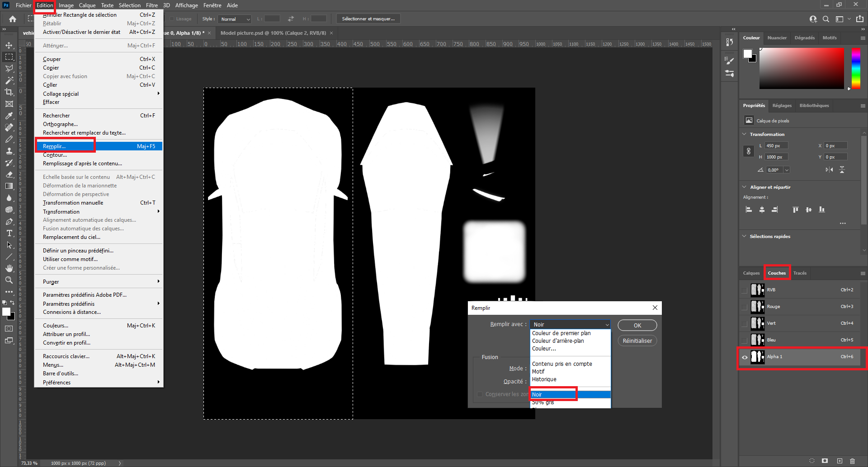Show the Rouge channel visibility

pyautogui.click(x=745, y=307)
